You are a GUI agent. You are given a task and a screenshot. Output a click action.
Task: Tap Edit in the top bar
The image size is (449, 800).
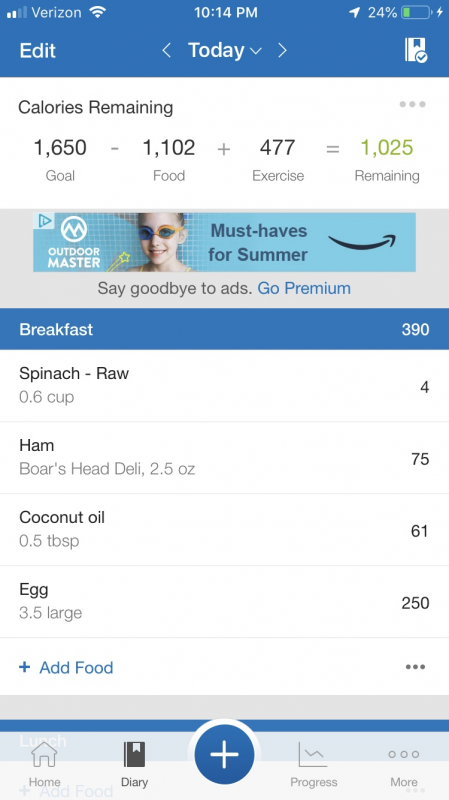pos(38,51)
